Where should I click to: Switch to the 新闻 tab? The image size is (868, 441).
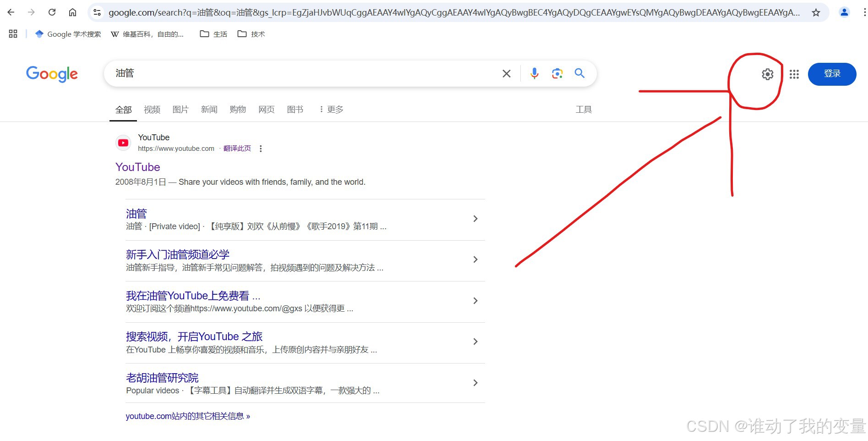[x=209, y=110]
